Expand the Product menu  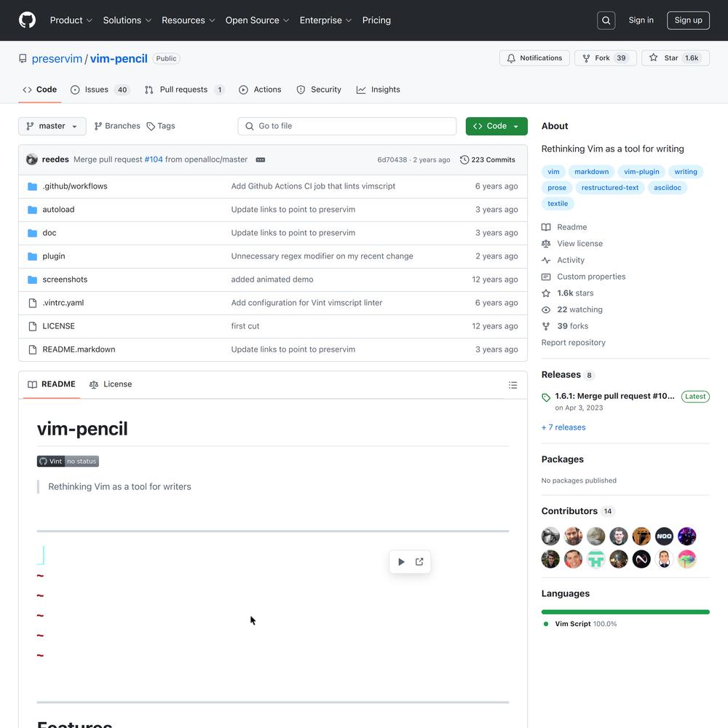(71, 20)
